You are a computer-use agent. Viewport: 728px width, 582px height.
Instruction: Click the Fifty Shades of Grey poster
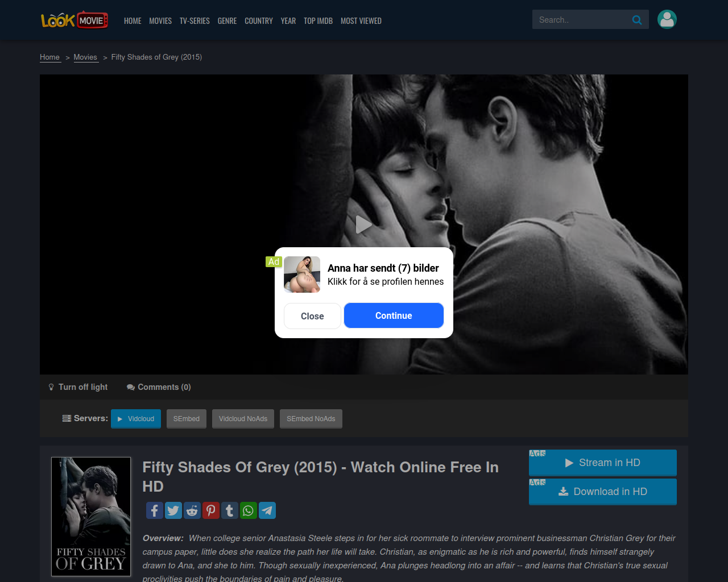pos(91,517)
